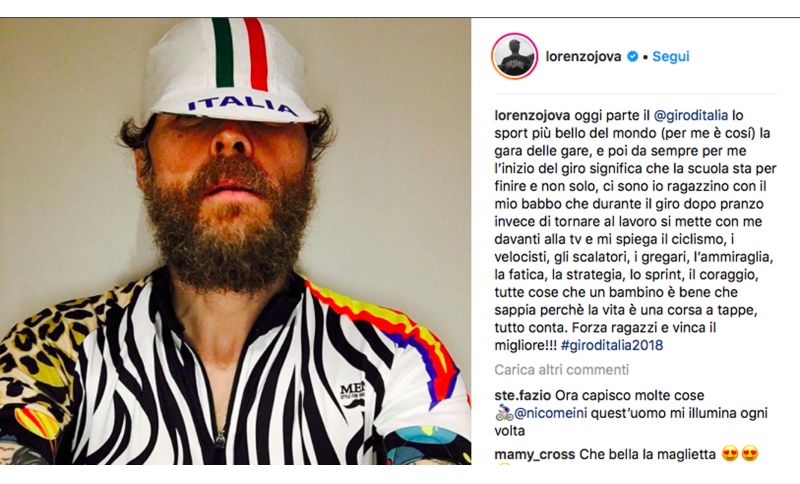Visit ste.fazio's profile from the comment
This screenshot has height=484, width=800.
525,393
